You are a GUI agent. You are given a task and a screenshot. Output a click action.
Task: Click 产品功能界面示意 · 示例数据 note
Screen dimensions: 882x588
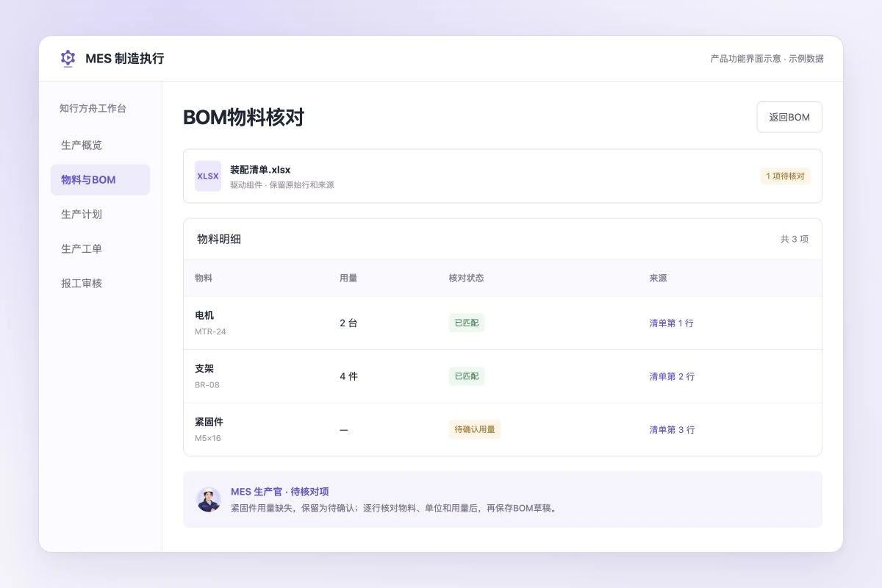[x=767, y=59]
